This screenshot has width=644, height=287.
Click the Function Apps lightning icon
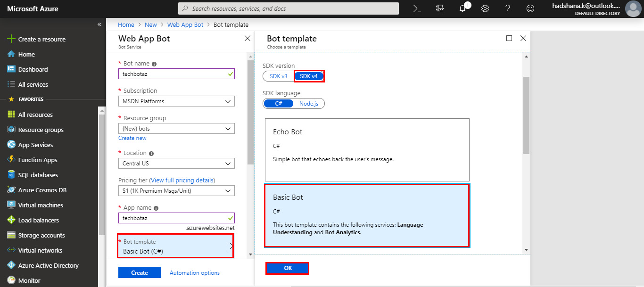click(11, 160)
